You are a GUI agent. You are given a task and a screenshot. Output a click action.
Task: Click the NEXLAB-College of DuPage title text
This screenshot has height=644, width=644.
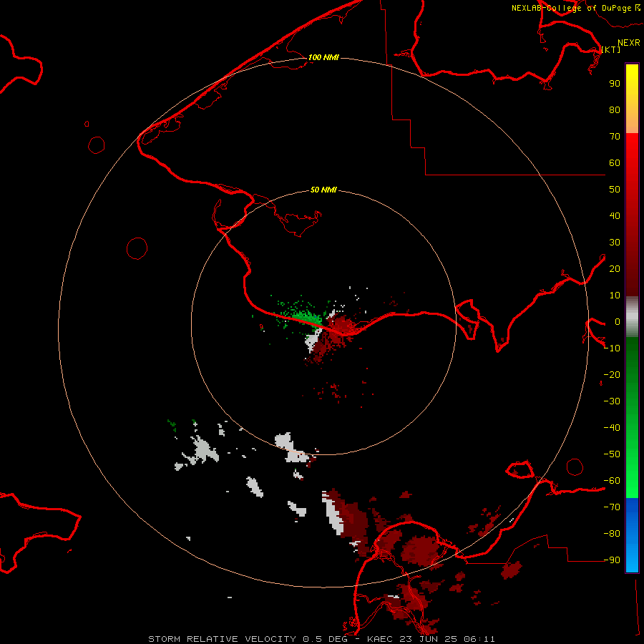tap(571, 8)
